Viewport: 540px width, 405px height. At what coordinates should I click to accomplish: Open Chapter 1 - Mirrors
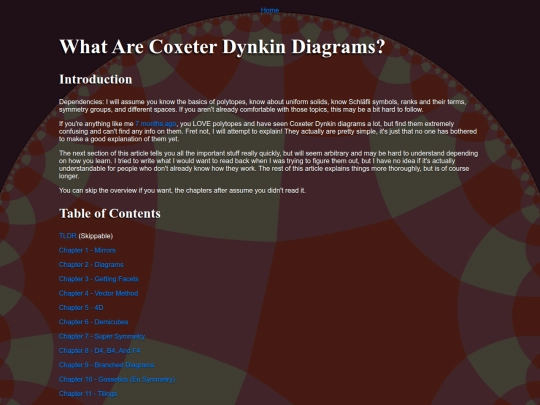pyautogui.click(x=87, y=250)
